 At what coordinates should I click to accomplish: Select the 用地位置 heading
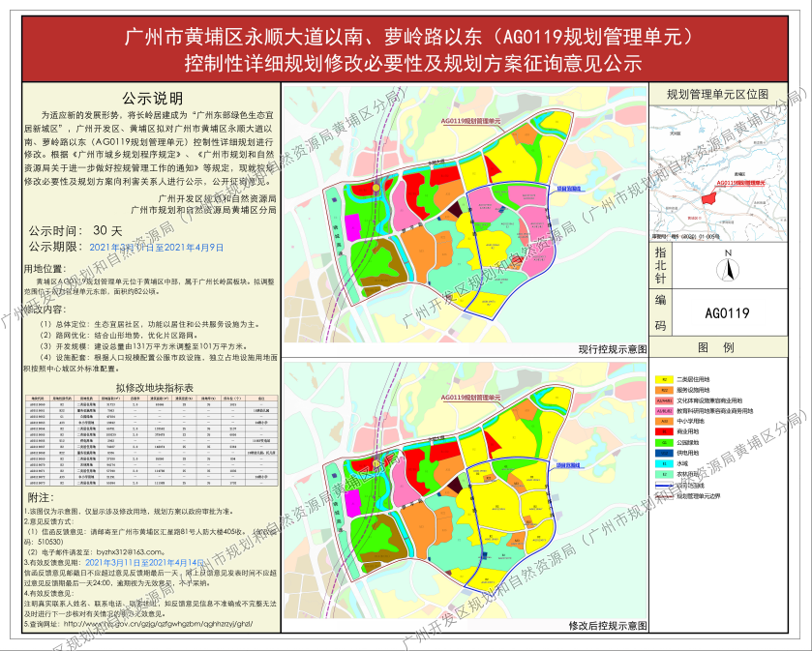[45, 269]
